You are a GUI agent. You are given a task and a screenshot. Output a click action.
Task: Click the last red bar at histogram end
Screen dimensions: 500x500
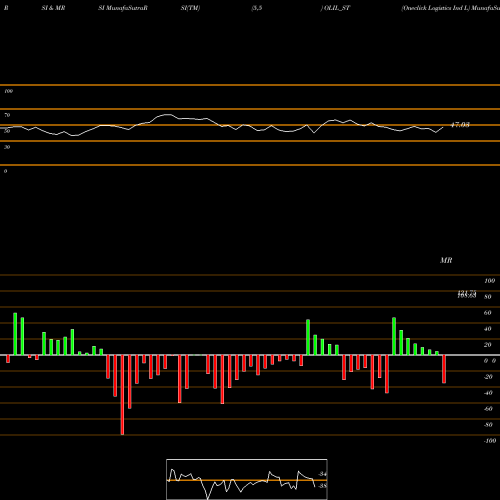tap(444, 369)
